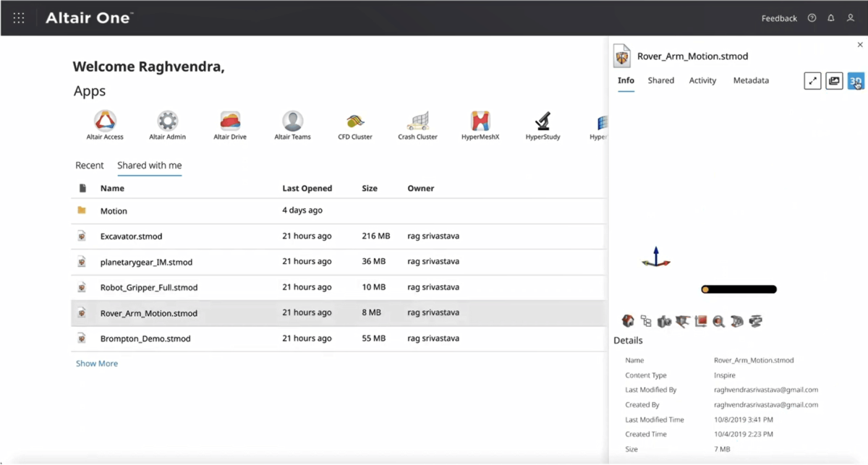Open the user account profile icon
Viewport: 868px width, 465px height.
(x=851, y=18)
